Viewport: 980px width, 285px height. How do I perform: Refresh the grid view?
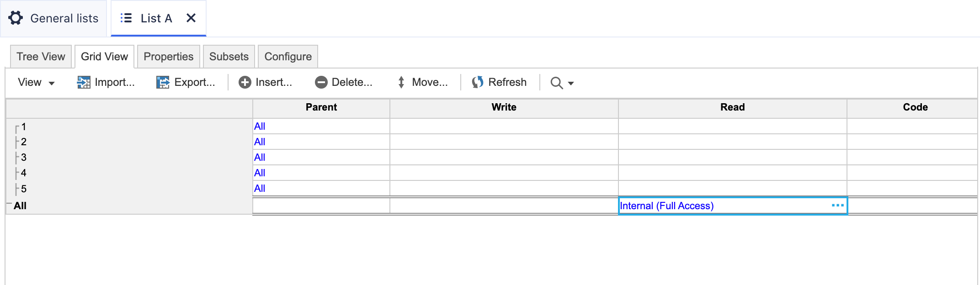click(499, 83)
